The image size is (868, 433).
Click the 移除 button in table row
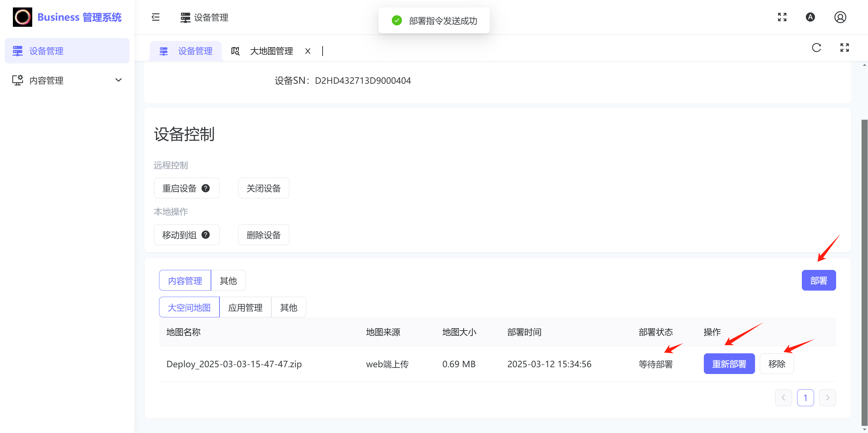776,364
